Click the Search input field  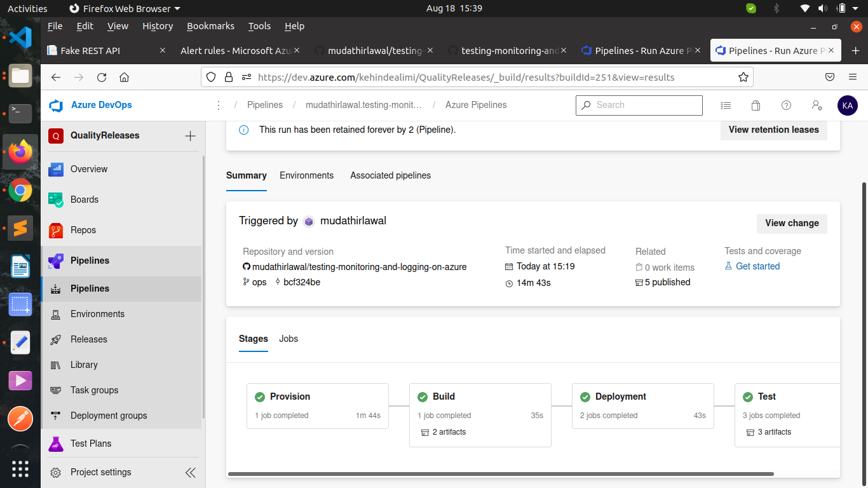click(646, 105)
